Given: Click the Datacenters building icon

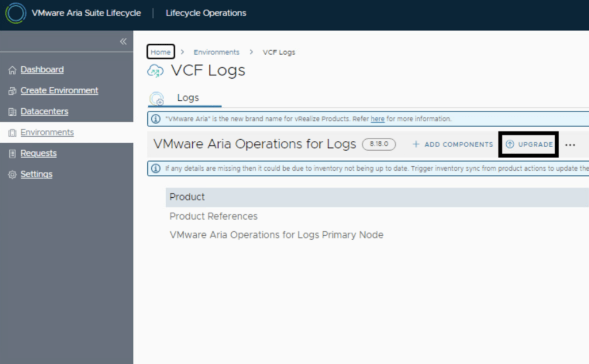Looking at the screenshot, I should click(x=12, y=112).
